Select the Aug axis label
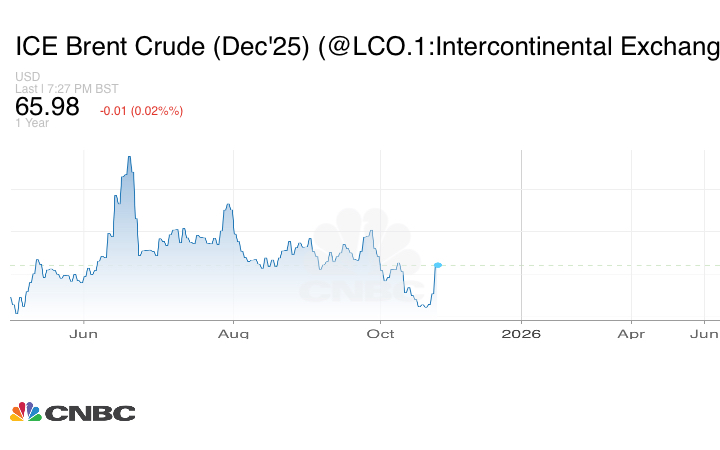The image size is (720, 450). point(233,334)
